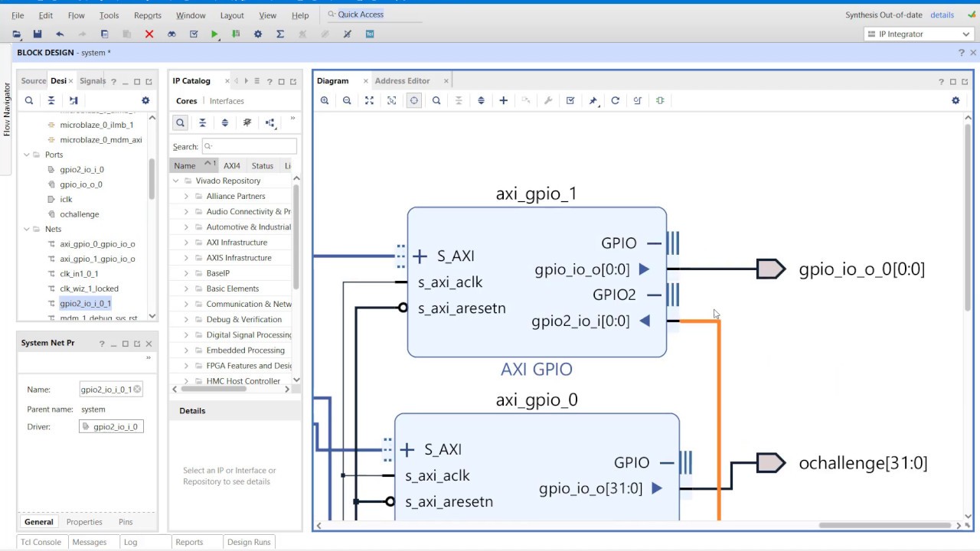Open the Tcl Console tab
The image size is (980, 551).
point(41,542)
